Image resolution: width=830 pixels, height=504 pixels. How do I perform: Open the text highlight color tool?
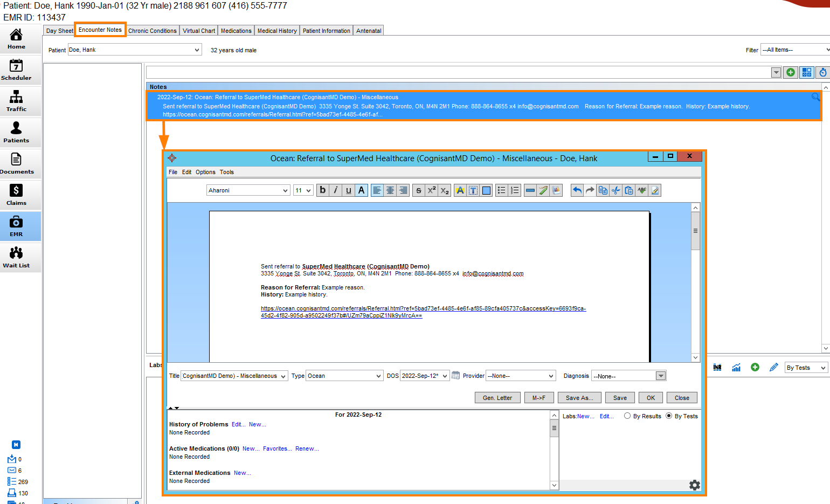click(460, 190)
